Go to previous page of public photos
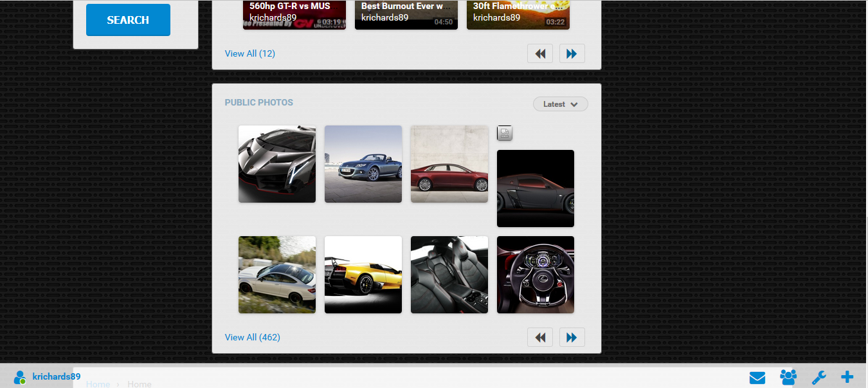868x388 pixels. pyautogui.click(x=540, y=337)
